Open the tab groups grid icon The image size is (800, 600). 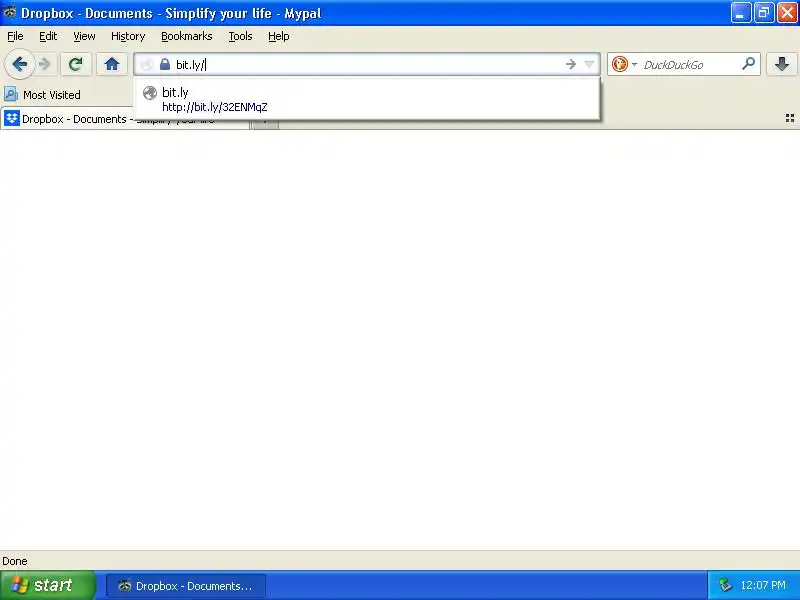(789, 118)
